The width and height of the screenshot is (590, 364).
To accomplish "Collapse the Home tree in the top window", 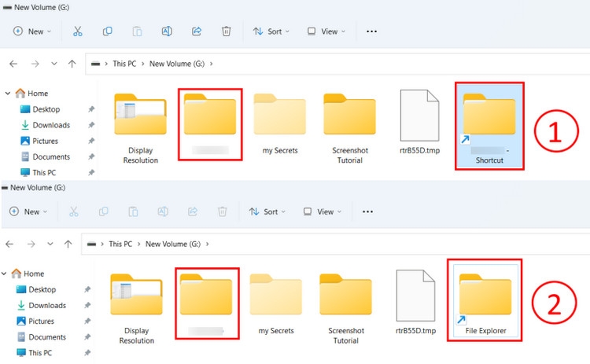I will (x=8, y=93).
